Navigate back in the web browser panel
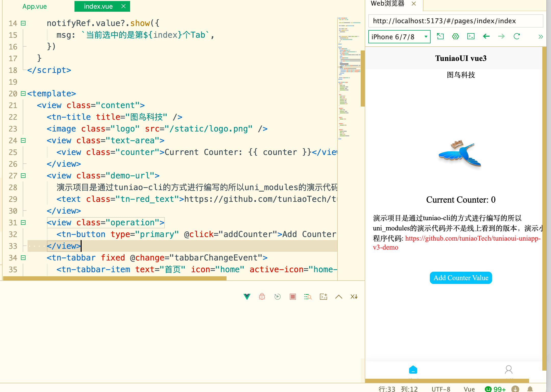Image resolution: width=551 pixels, height=392 pixels. click(486, 36)
